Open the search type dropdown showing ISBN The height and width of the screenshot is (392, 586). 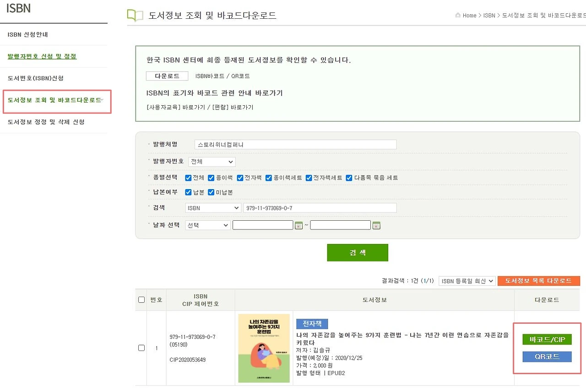pyautogui.click(x=212, y=207)
